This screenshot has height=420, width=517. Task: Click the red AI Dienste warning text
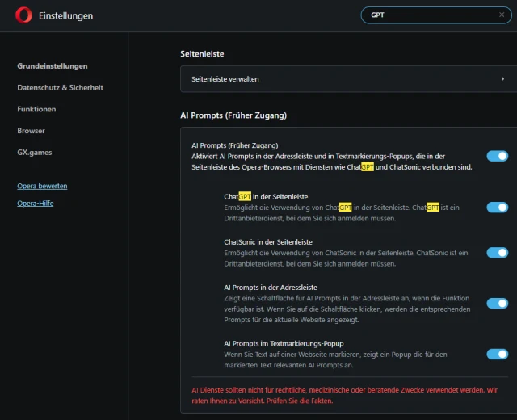tap(345, 394)
